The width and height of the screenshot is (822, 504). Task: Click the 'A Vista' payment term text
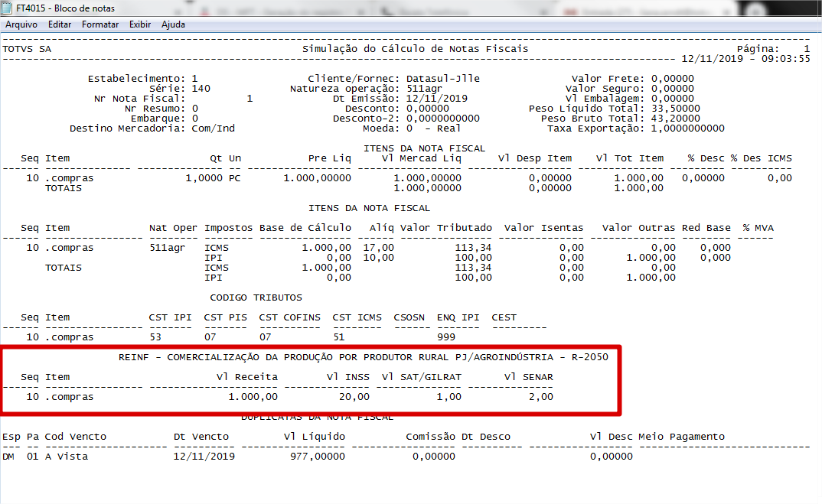pos(67,457)
